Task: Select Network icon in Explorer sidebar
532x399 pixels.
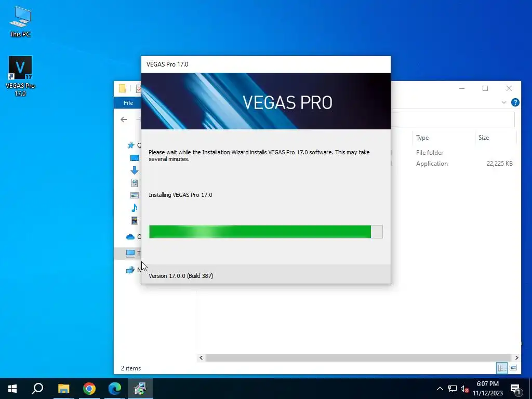Action: tap(130, 270)
